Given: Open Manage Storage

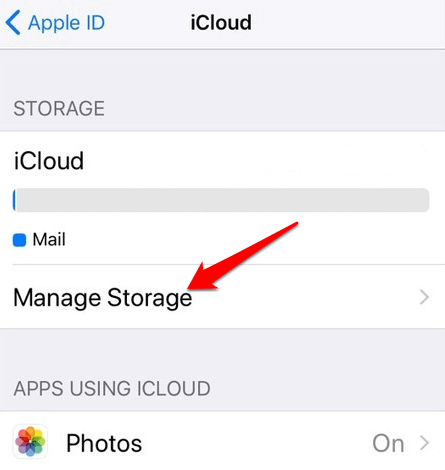Looking at the screenshot, I should 222,297.
